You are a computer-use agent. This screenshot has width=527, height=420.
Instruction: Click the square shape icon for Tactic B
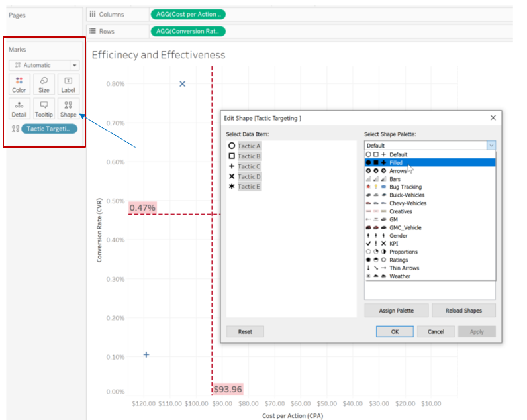pos(232,156)
